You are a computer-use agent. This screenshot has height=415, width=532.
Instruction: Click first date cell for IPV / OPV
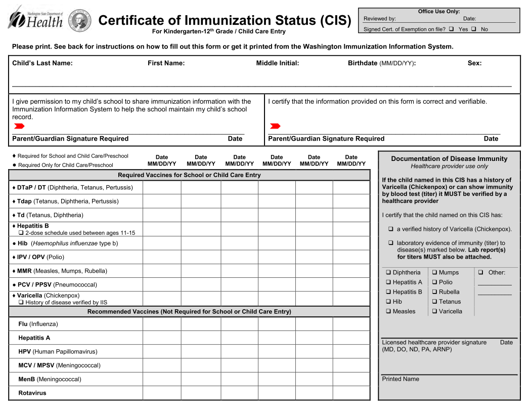(x=162, y=257)
